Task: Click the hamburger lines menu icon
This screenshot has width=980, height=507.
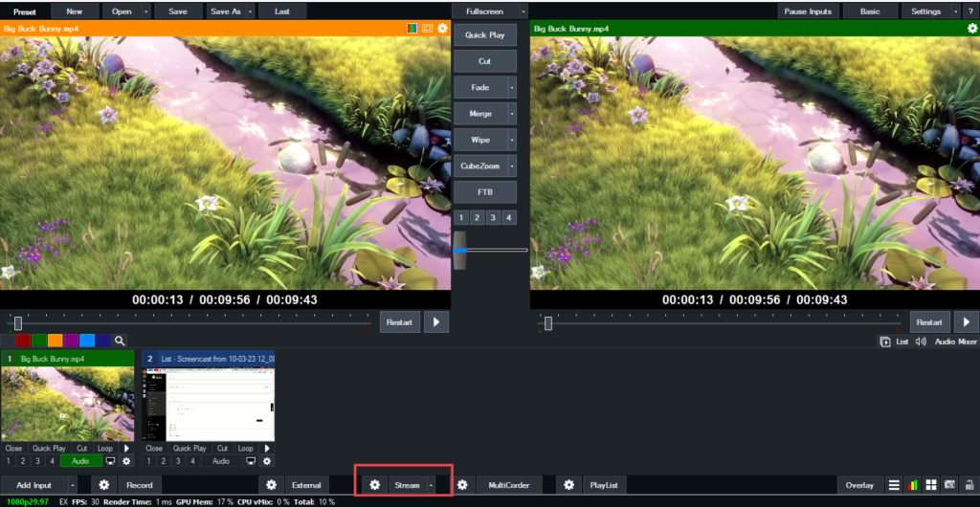Action: [895, 485]
